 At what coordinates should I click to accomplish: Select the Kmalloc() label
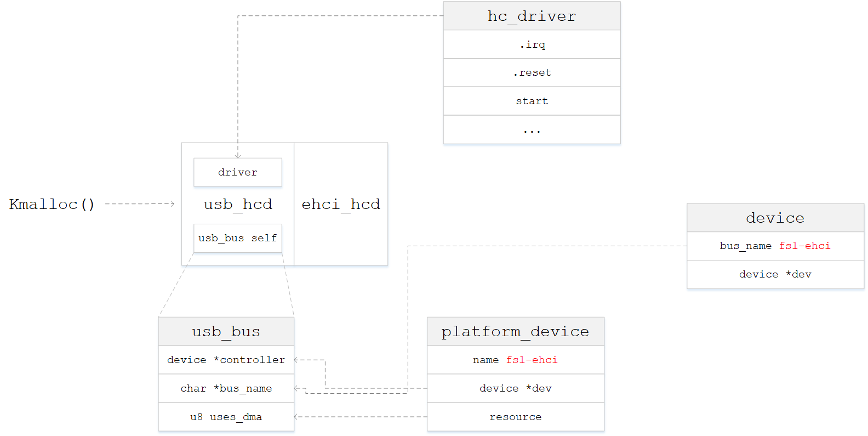[x=52, y=205]
